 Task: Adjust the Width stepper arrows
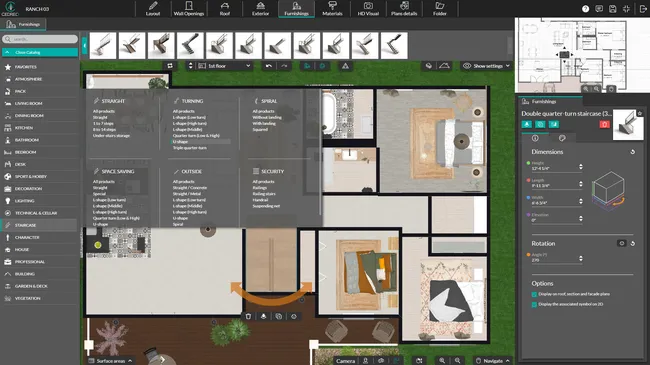pos(581,201)
